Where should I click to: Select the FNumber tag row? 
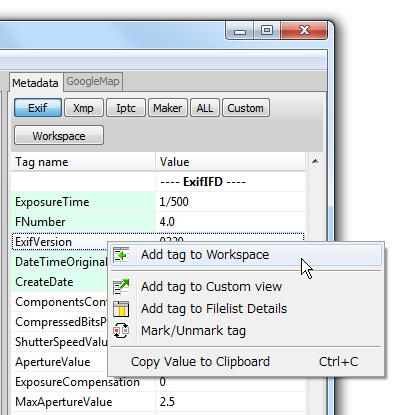(x=158, y=222)
